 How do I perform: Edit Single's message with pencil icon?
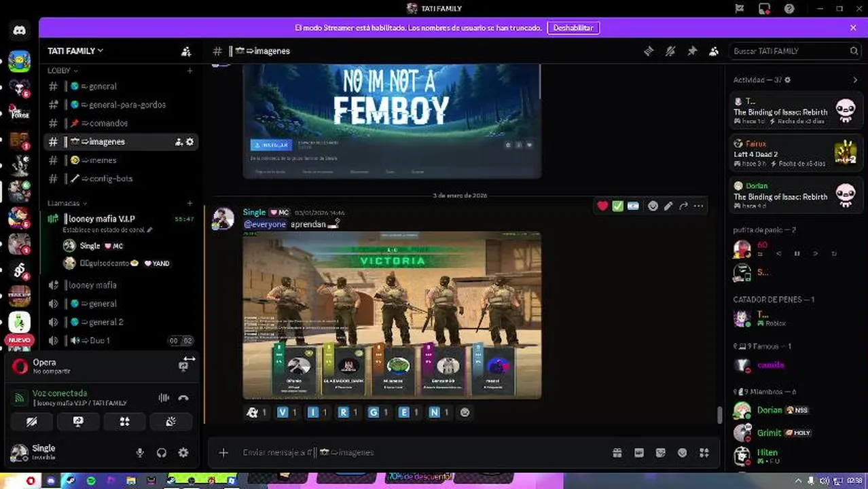point(668,206)
